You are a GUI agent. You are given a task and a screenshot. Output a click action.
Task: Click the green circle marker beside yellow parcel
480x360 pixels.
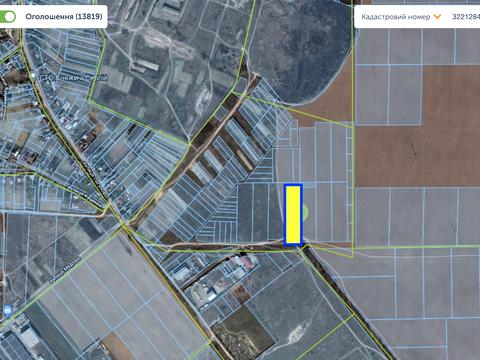305,212
